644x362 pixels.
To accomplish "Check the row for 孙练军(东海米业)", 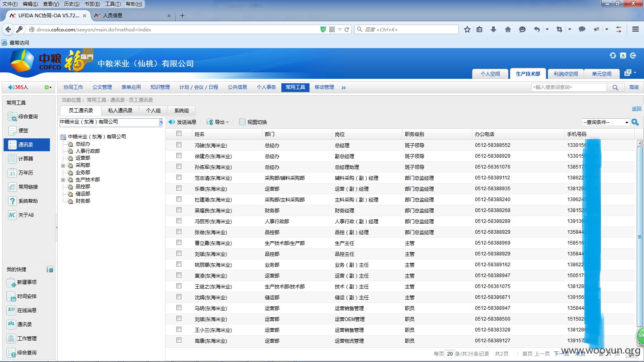I will pyautogui.click(x=179, y=166).
